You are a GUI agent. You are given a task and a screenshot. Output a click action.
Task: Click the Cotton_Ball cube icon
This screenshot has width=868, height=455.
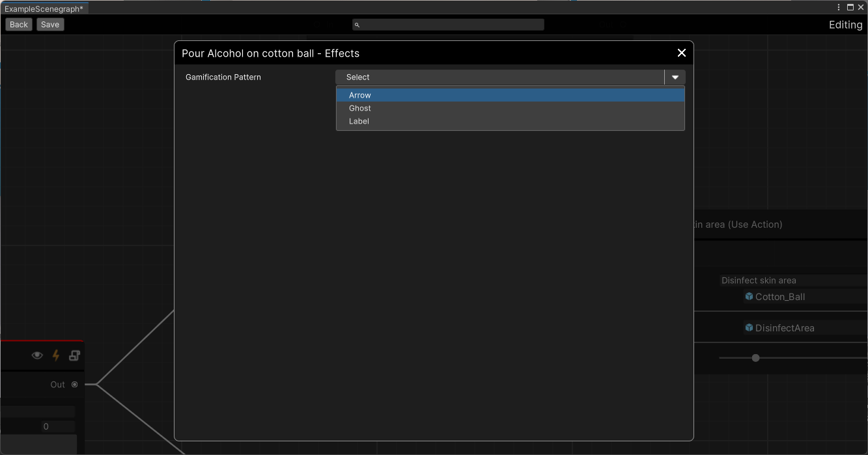point(748,296)
